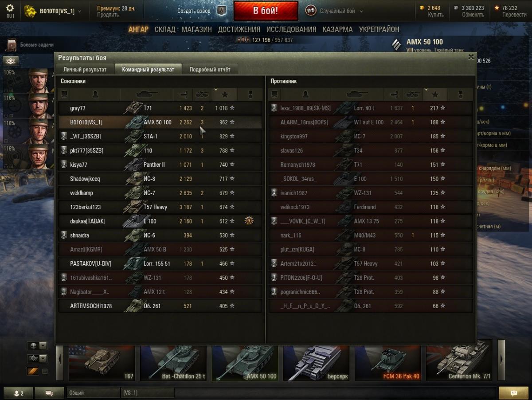Sort enemies by medals column icon
This screenshot has width=532, height=400.
pyautogui.click(x=460, y=94)
